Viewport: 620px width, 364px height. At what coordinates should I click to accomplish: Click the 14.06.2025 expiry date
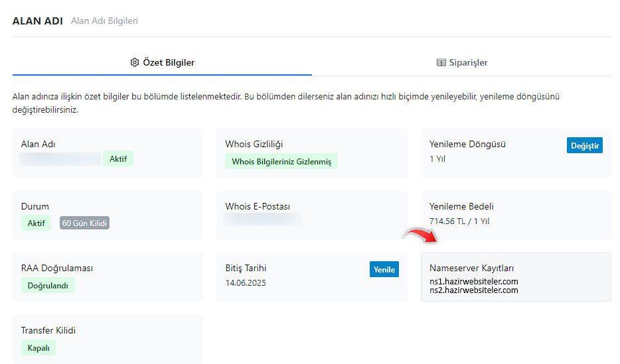pyautogui.click(x=246, y=282)
